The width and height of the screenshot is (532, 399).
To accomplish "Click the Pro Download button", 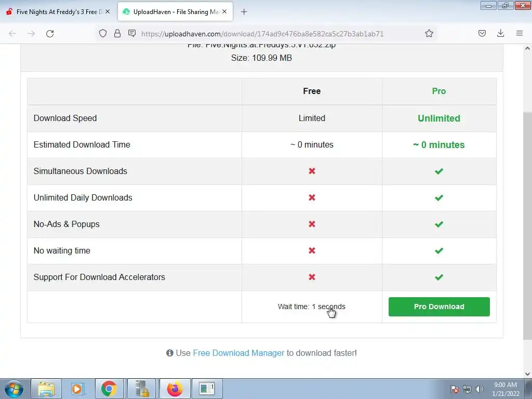I will 439,307.
